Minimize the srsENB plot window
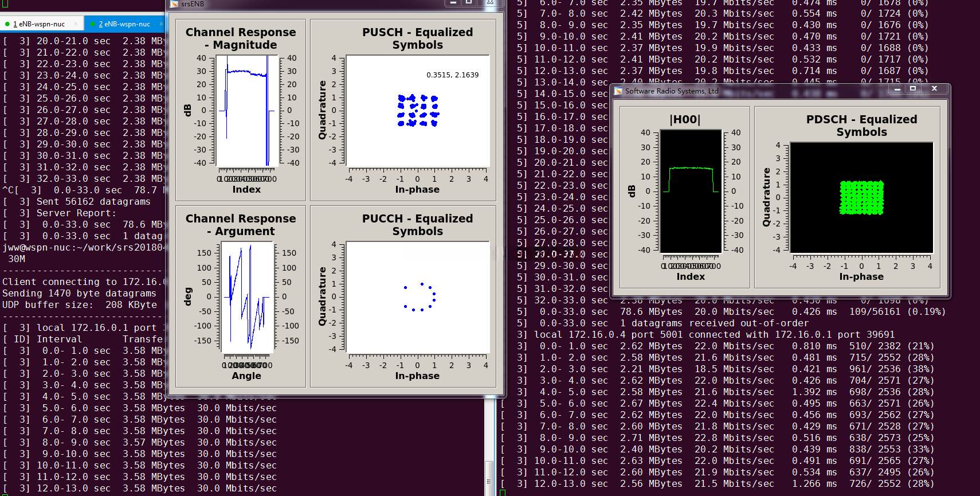Viewport: 980px width, 496px height. tap(453, 3)
